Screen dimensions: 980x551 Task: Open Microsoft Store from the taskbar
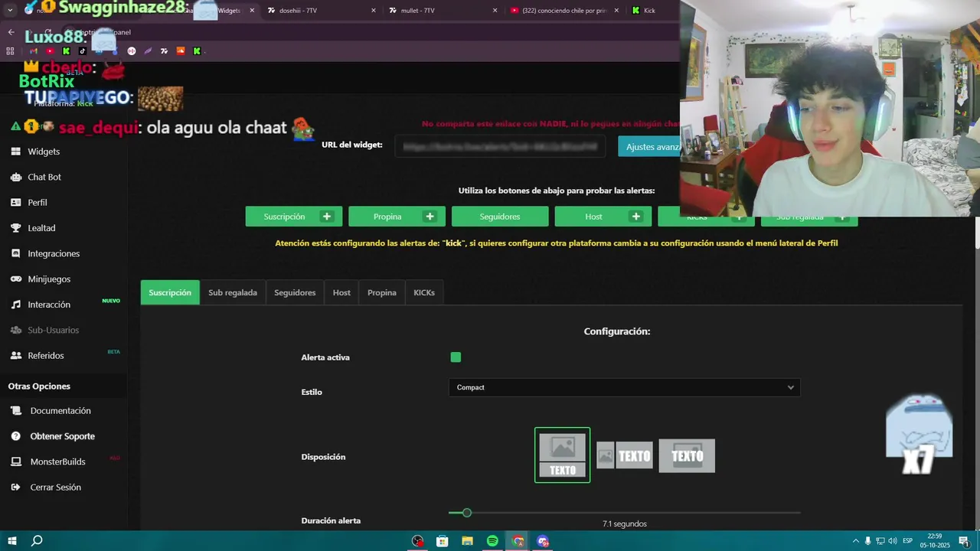coord(442,541)
